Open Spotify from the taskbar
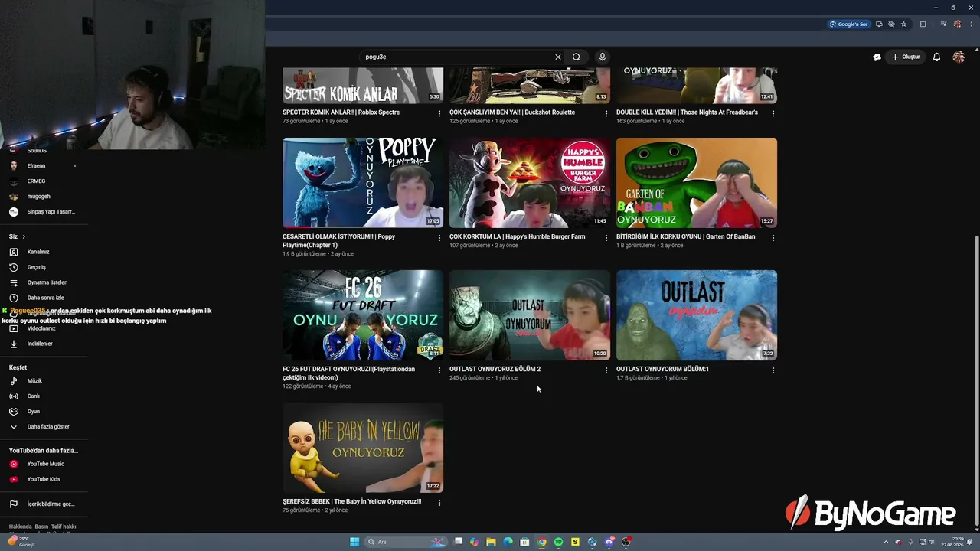The image size is (980, 551). click(558, 542)
